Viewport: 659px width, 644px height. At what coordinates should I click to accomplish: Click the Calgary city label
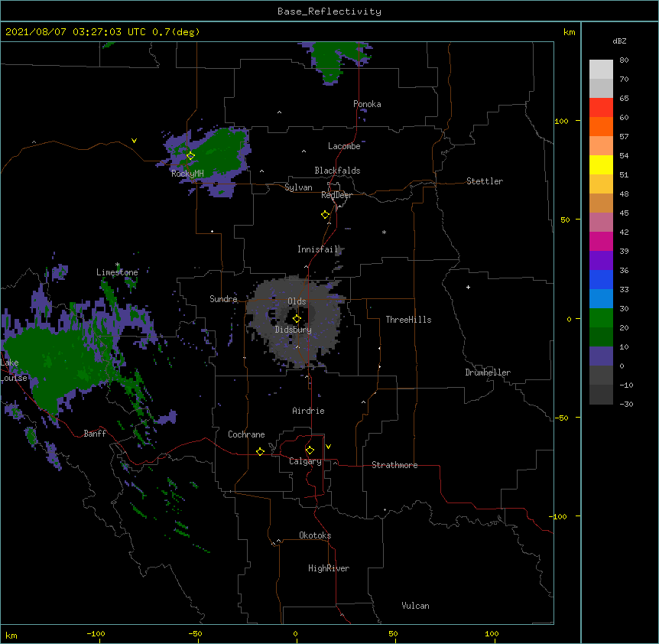click(305, 461)
